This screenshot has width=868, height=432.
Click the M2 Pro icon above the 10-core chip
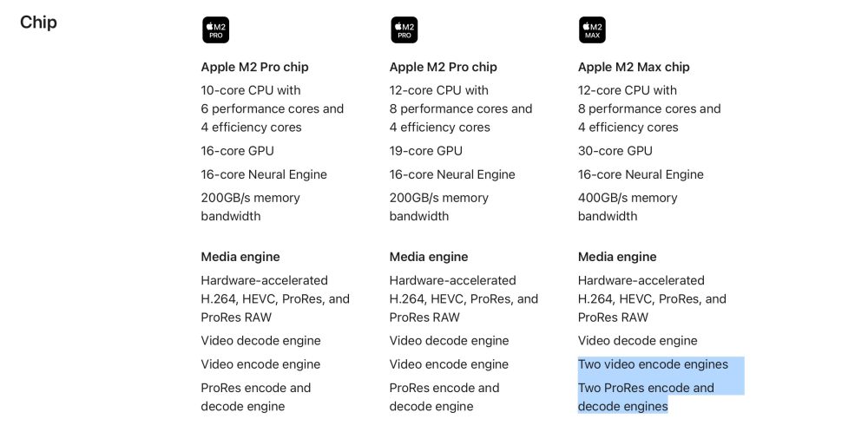(215, 30)
